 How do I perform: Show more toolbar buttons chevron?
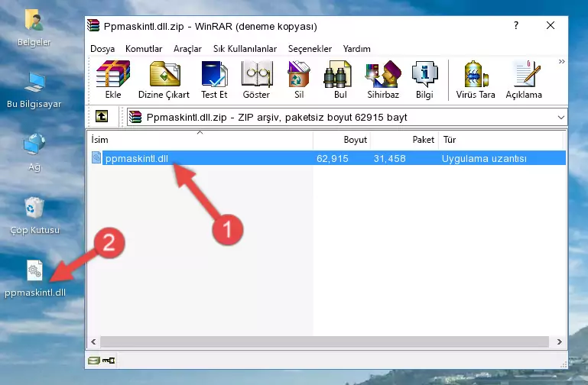click(x=561, y=62)
